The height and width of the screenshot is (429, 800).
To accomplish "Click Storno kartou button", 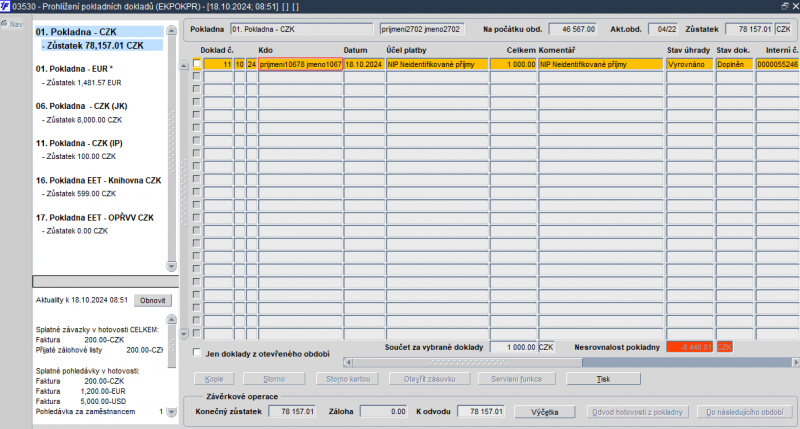I will [348, 379].
